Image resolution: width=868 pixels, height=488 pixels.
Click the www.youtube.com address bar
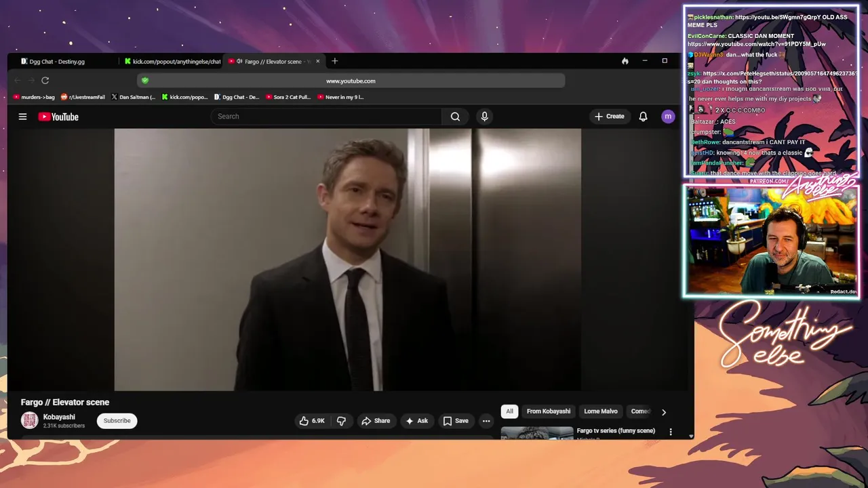(x=351, y=81)
